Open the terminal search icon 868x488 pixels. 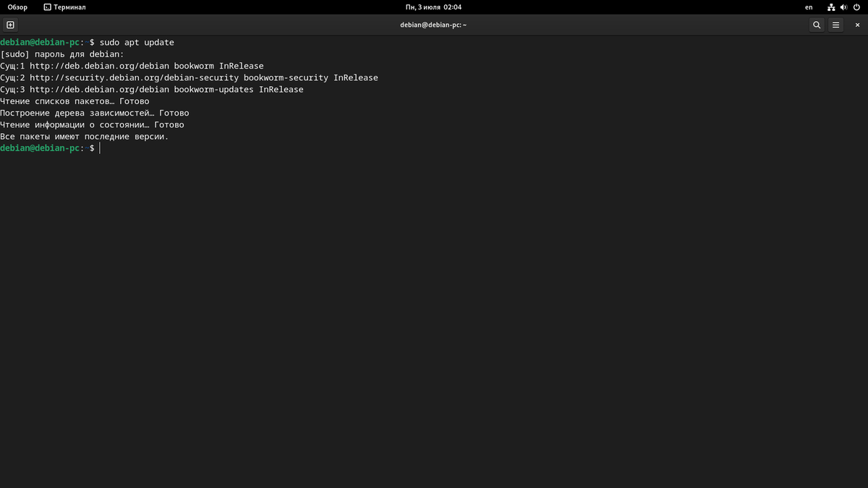click(817, 25)
